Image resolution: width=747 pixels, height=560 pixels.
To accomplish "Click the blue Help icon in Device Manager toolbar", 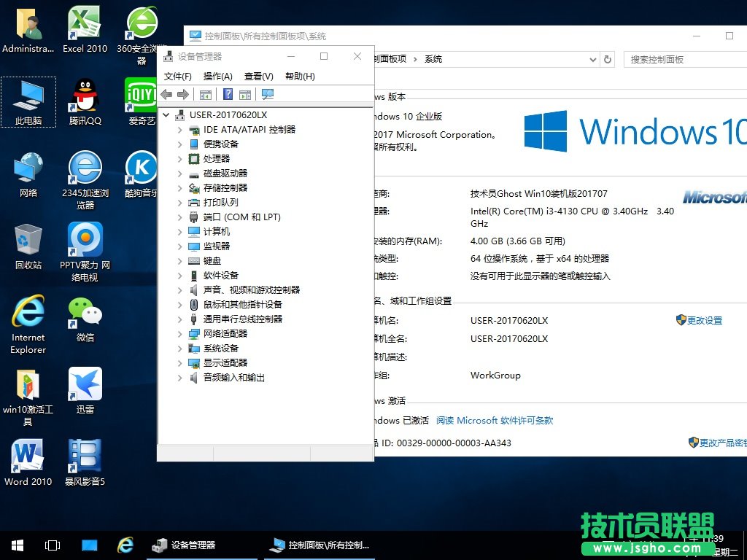I will click(x=228, y=94).
